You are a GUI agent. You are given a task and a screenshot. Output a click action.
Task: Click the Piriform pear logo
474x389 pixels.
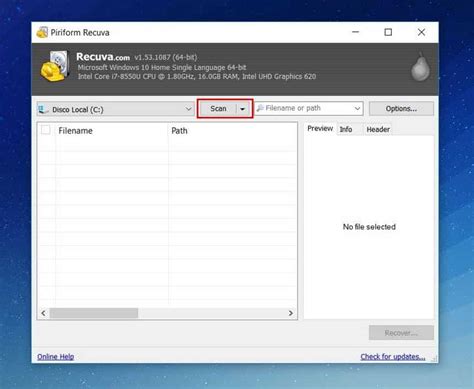click(x=420, y=67)
